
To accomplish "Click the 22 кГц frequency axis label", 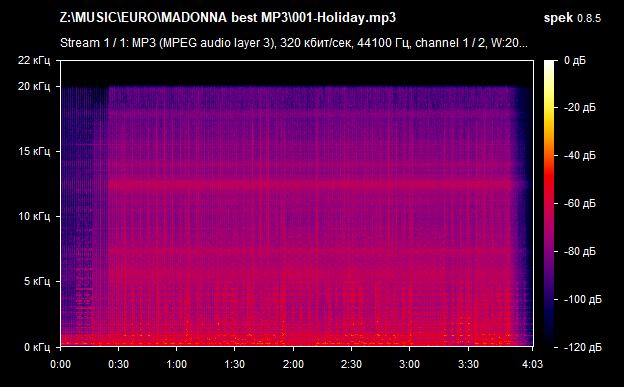I will [x=34, y=61].
